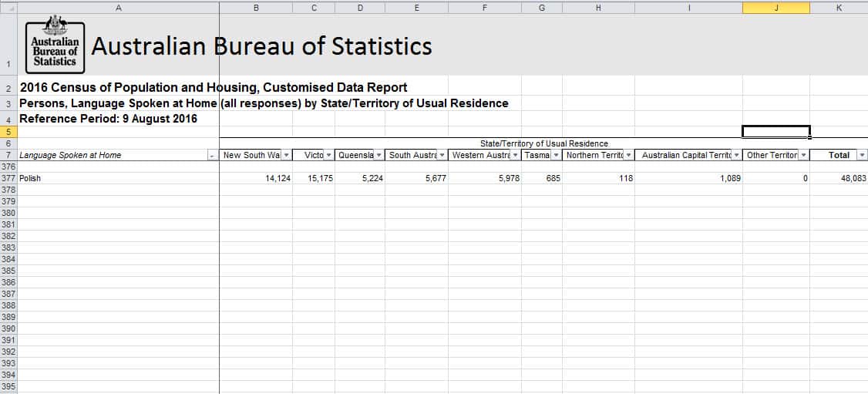Select row 395 header
The width and height of the screenshot is (868, 394).
click(8, 386)
